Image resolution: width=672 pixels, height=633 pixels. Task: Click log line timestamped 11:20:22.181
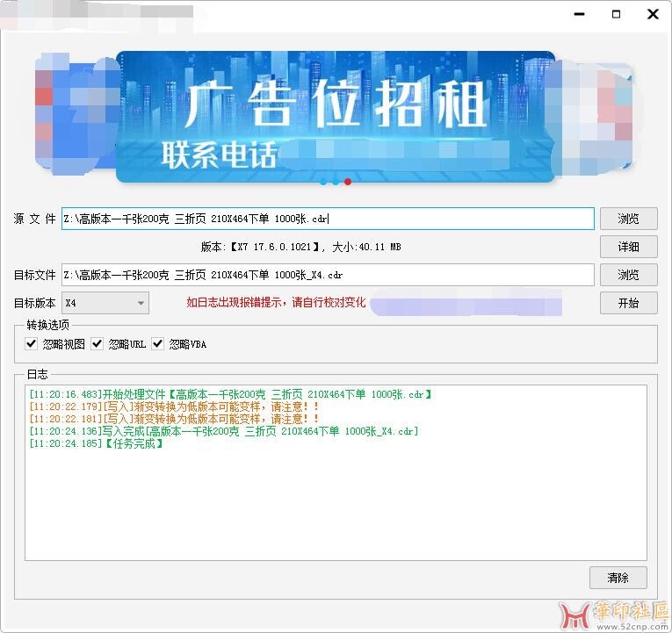coord(174,419)
